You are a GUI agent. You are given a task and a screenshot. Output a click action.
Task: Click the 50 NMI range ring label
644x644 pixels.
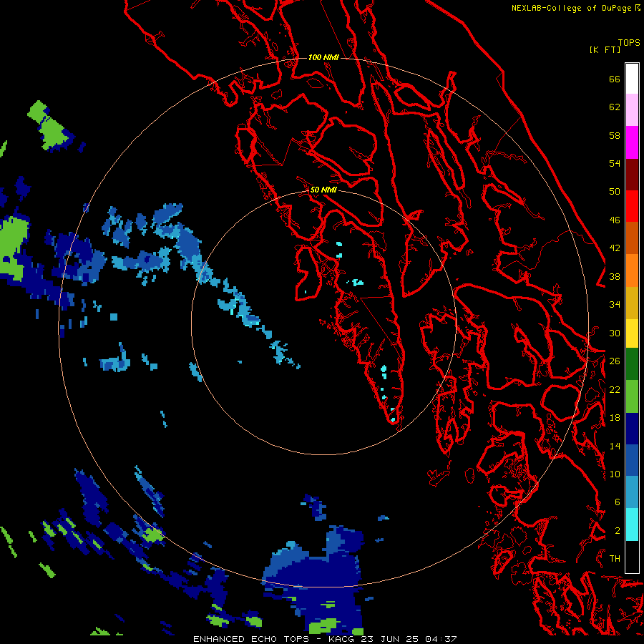click(x=323, y=190)
